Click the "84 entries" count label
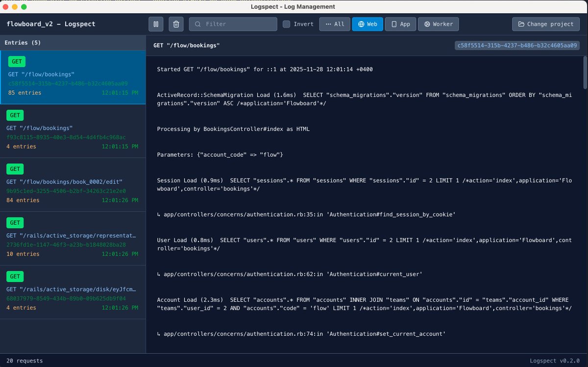Screen dimensions: 588x367 [24, 200]
